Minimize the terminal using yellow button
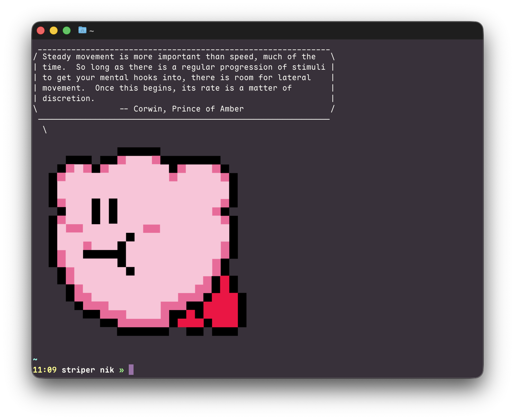 click(x=54, y=30)
